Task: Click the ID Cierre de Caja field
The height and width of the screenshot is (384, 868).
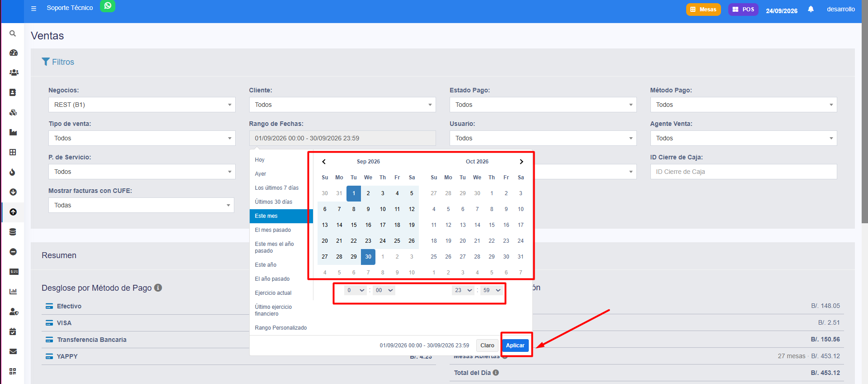Action: tap(744, 172)
